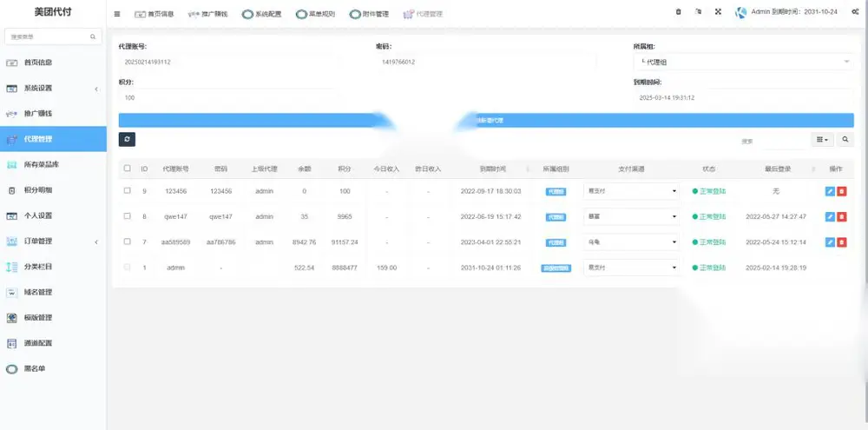This screenshot has width=868, height=430.
Task: Tick the checkbox for row ID 8
Action: [128, 215]
